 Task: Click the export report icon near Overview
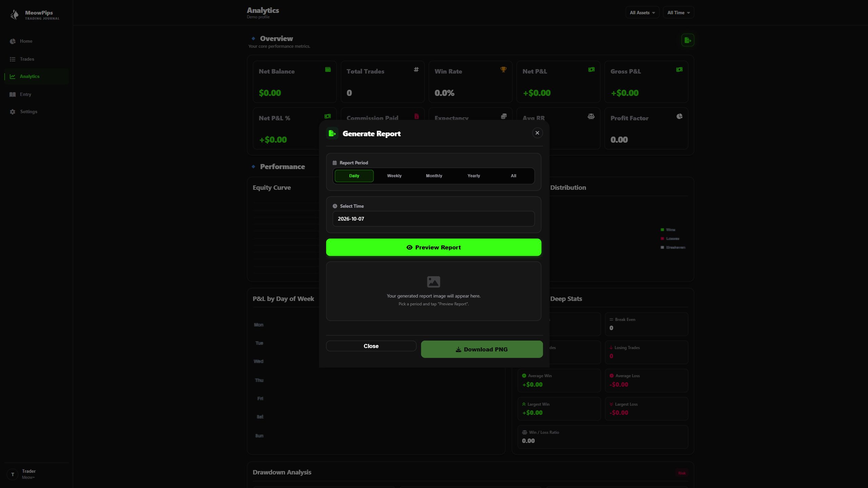click(688, 40)
